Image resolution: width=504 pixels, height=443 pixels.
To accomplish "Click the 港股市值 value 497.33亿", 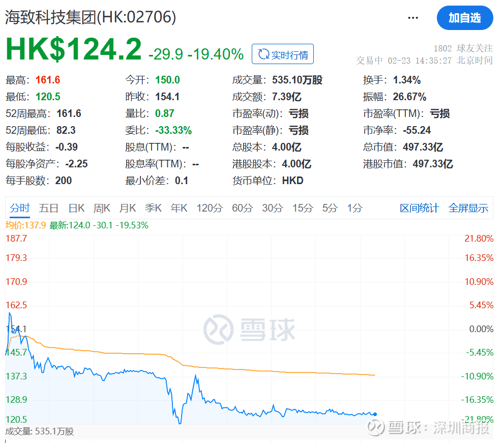I will click(x=433, y=164).
